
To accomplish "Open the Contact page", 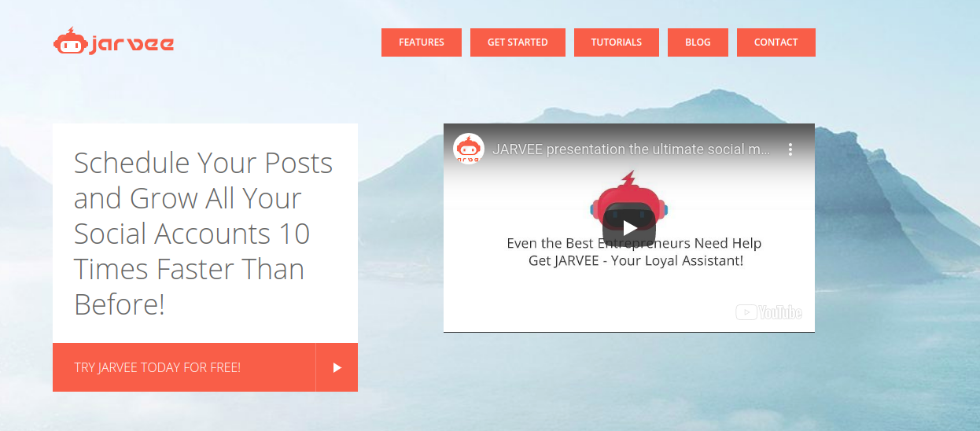I will tap(776, 42).
